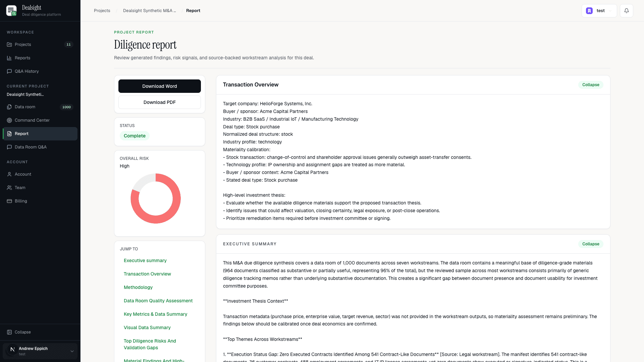
Task: Open the test workspace switcher dropdown
Action: pos(599,11)
